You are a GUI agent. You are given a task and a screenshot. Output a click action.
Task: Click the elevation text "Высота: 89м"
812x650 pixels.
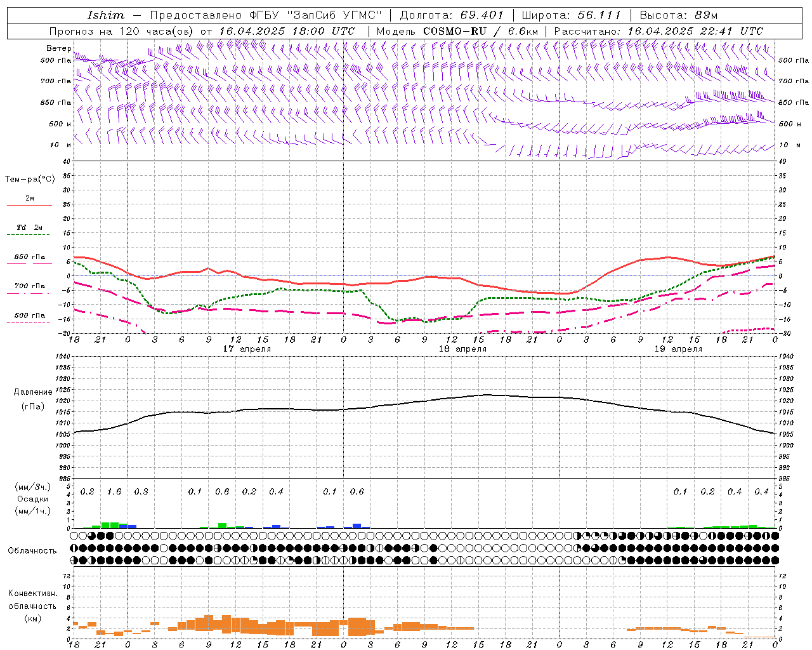tap(679, 15)
